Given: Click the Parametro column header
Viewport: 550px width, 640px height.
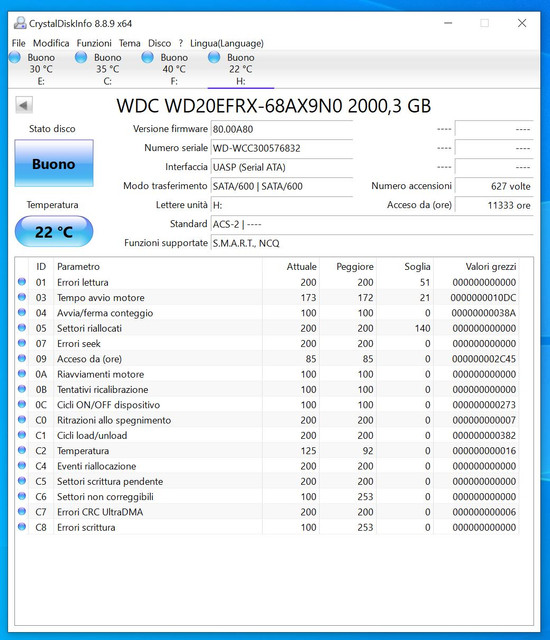Looking at the screenshot, I should pos(158,267).
